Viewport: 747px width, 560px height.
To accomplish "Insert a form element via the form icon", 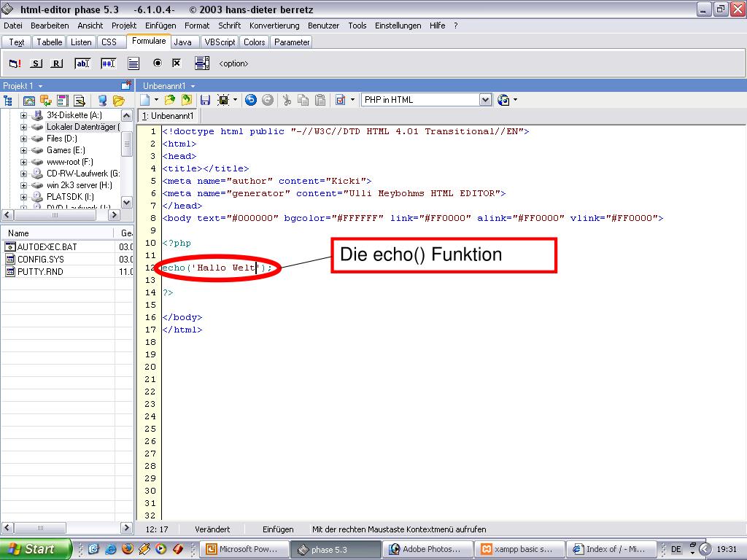I will 15,63.
